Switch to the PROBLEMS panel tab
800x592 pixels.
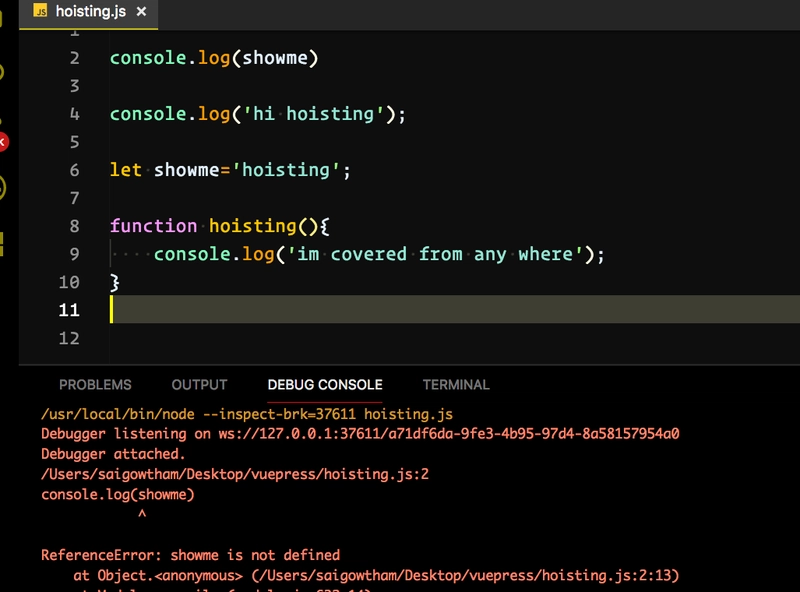pyautogui.click(x=95, y=385)
